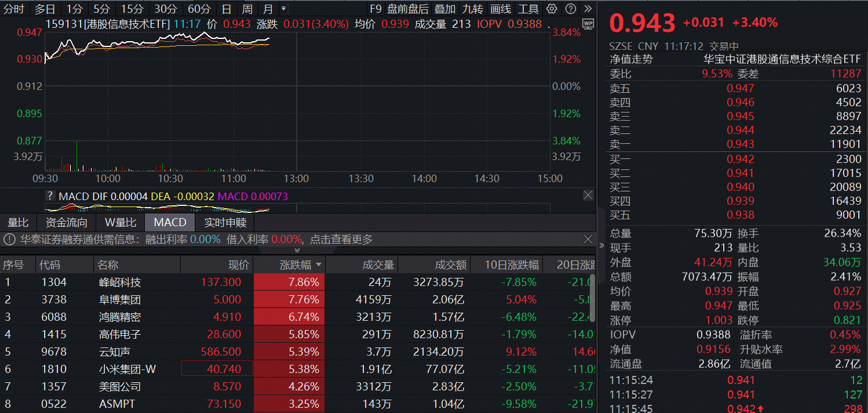Dismiss the 华泰证券 margin info banner
The image size is (868, 413).
[589, 239]
